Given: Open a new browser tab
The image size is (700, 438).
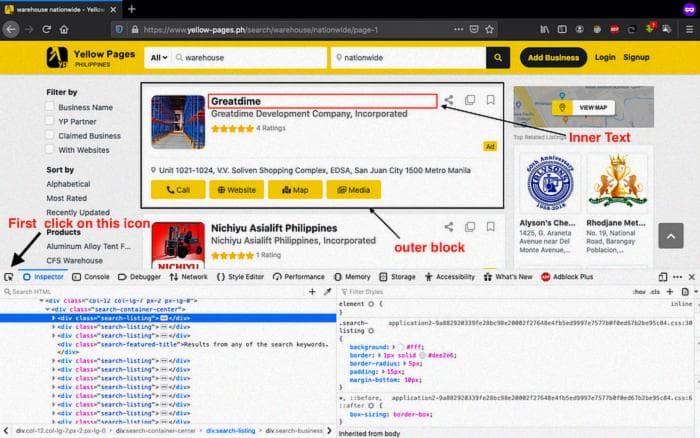Looking at the screenshot, I should coord(132,9).
